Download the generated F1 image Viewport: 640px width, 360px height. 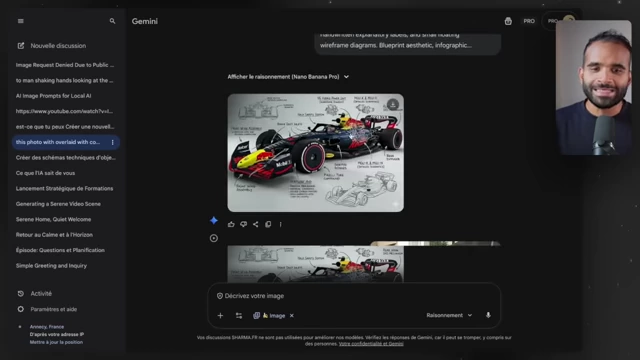(393, 104)
